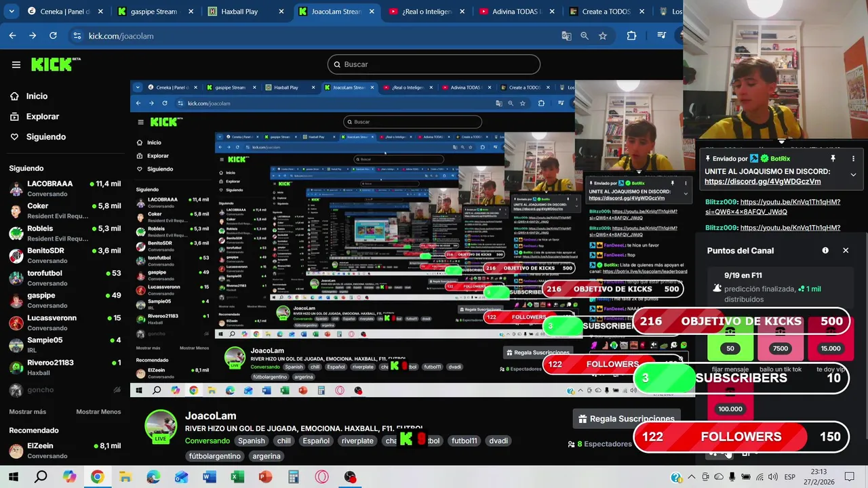Click Mostrar Menos in the main sidebar

point(98,411)
